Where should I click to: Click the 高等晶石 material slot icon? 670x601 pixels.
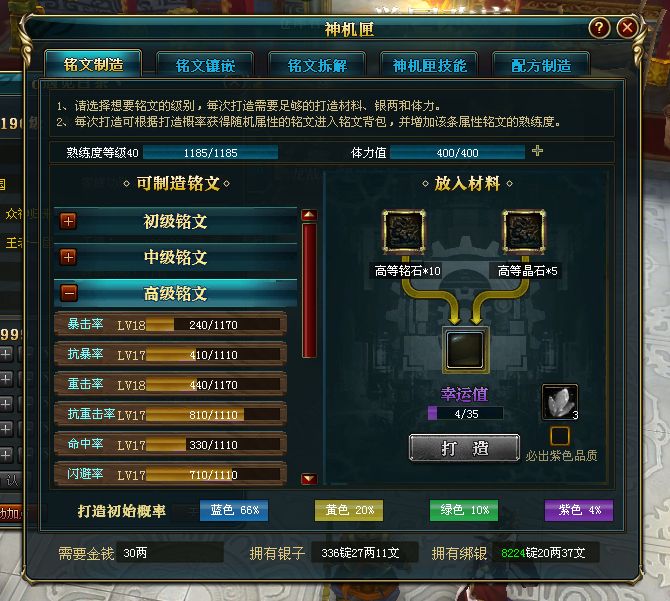click(524, 231)
